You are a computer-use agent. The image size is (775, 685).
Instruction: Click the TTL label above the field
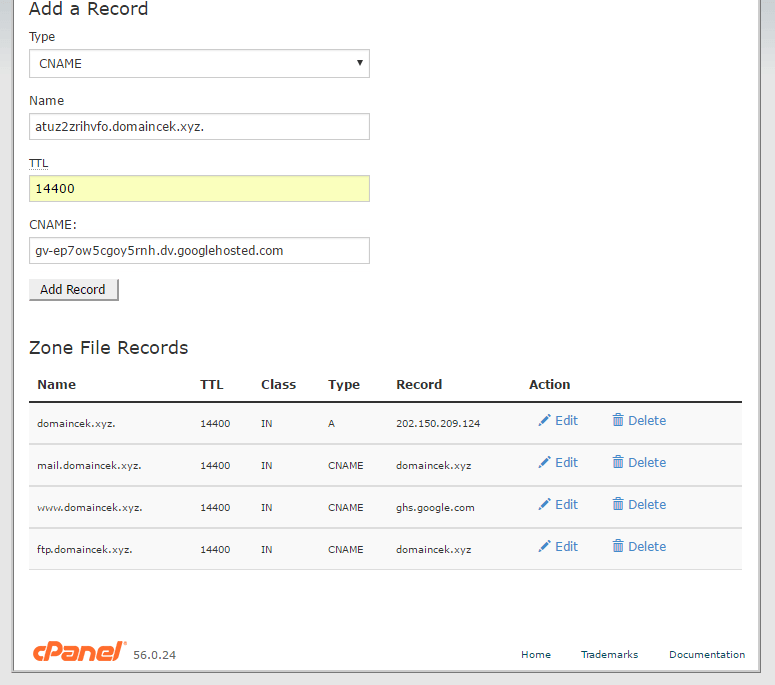(38, 163)
